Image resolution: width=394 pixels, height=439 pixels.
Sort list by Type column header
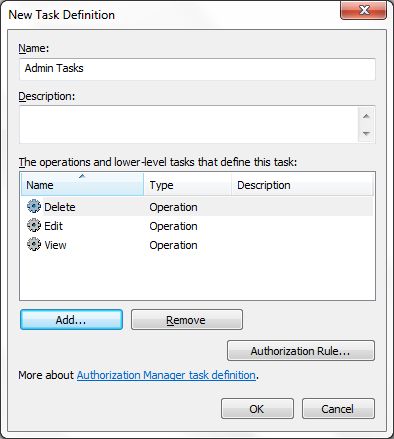pos(188,184)
